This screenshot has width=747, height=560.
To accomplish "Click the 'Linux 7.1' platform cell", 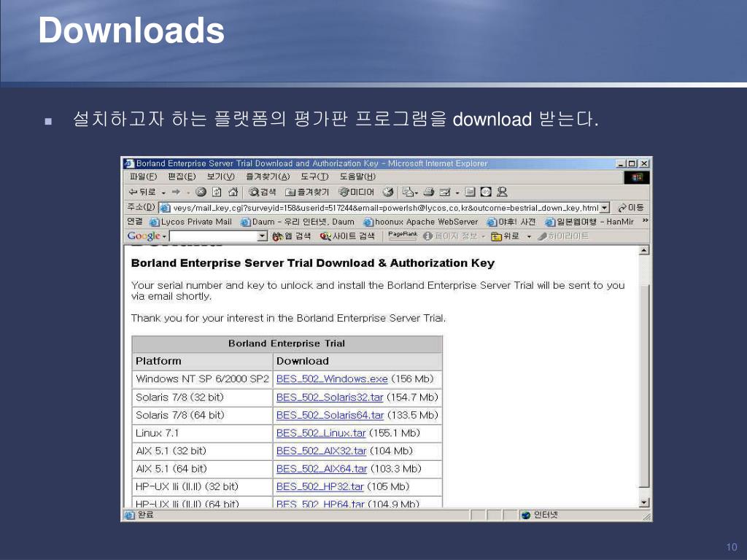I will [202, 433].
